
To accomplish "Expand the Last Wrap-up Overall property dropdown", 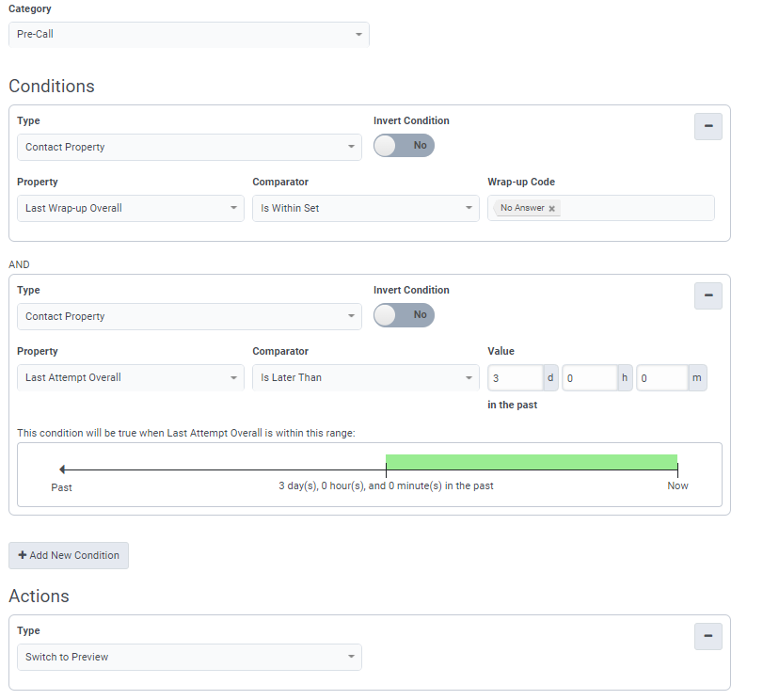I will coord(131,208).
